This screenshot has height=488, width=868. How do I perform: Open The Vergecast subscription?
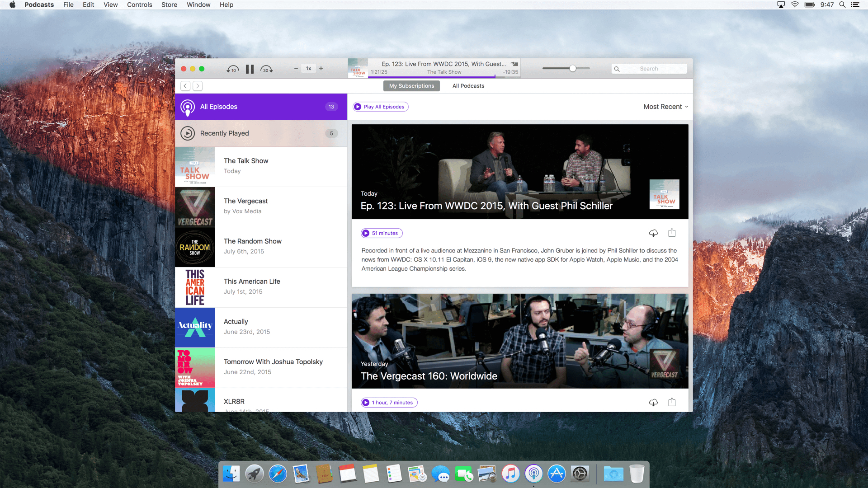[x=261, y=207]
